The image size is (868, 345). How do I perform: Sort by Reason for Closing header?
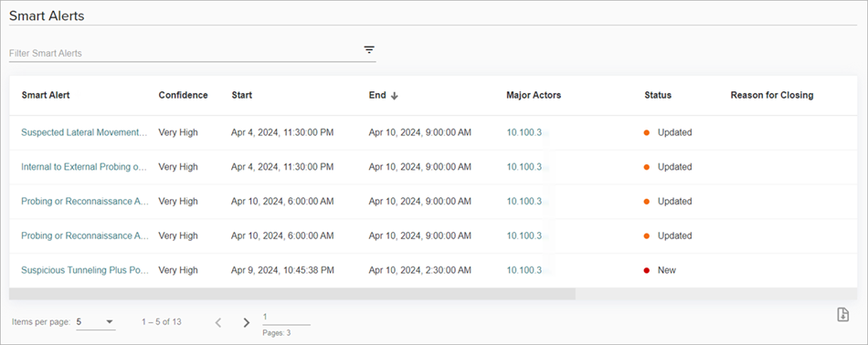772,95
